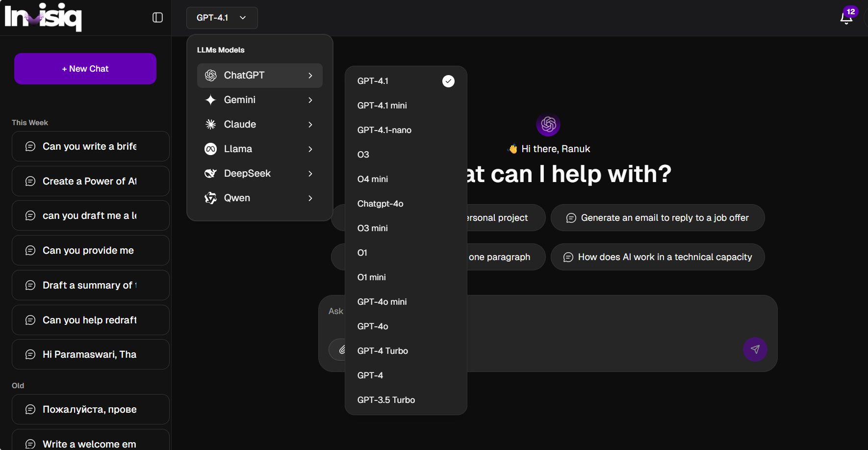This screenshot has width=868, height=450.
Task: Open 'Draft a summary of' chat
Action: [91, 285]
